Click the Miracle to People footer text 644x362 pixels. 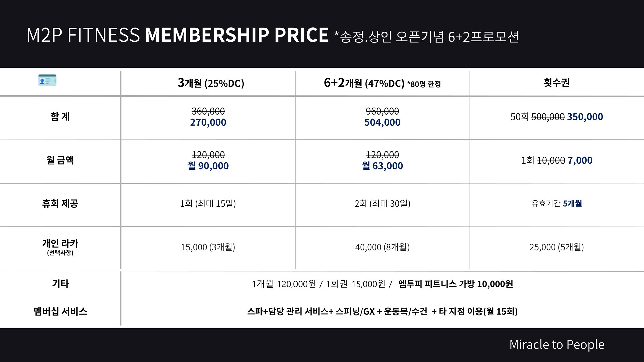coord(557,345)
